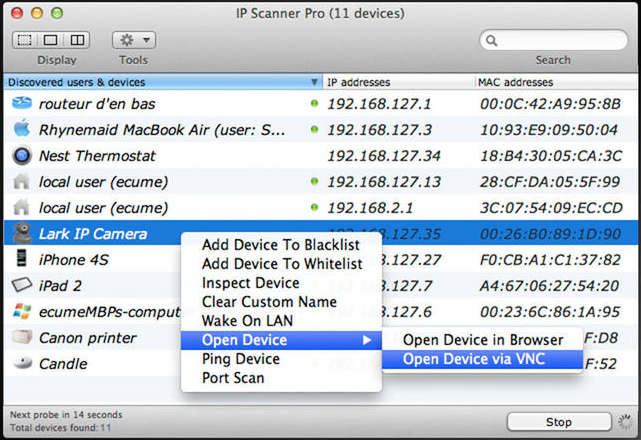641x440 pixels.
Task: Click green status dot for Rhynemaid MacBook Air
Action: [314, 130]
